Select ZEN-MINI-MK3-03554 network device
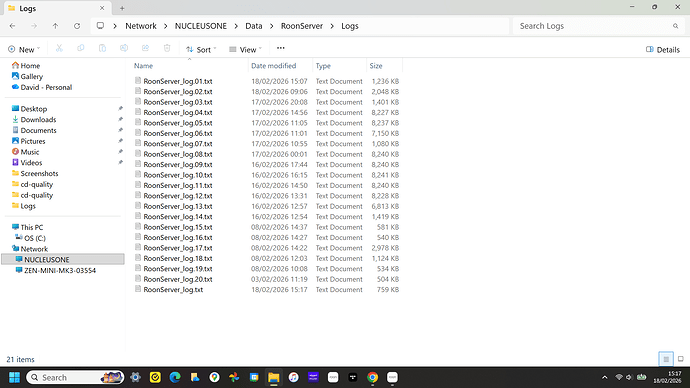This screenshot has width=690, height=388. click(x=55, y=271)
